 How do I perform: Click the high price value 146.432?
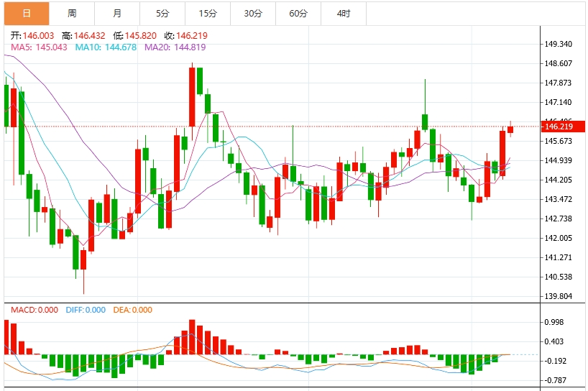click(90, 36)
